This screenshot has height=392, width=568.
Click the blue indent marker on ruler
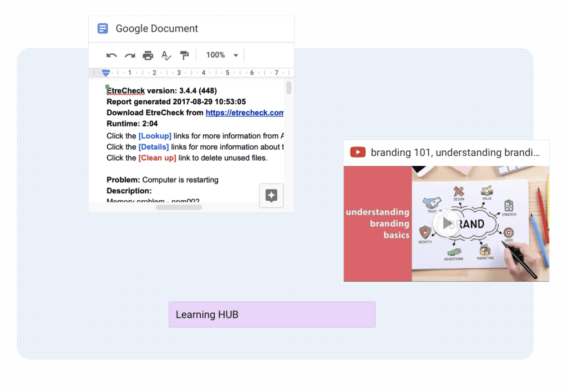(106, 73)
